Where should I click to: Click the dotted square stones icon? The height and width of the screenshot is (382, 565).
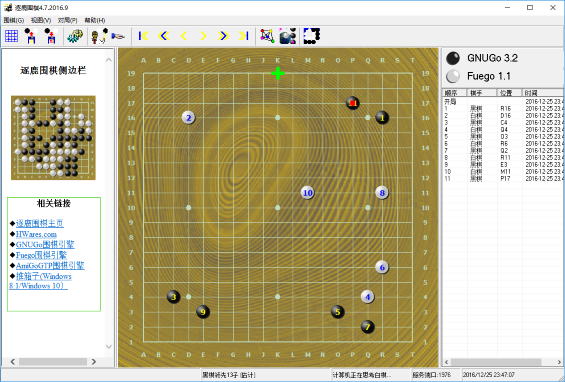pos(311,36)
